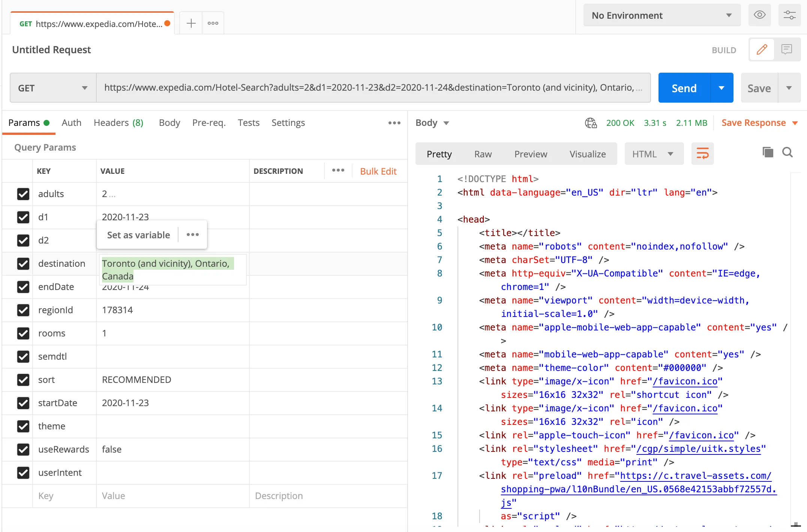This screenshot has width=807, height=532.
Task: Uncheck the semdtl parameter
Action: point(23,357)
